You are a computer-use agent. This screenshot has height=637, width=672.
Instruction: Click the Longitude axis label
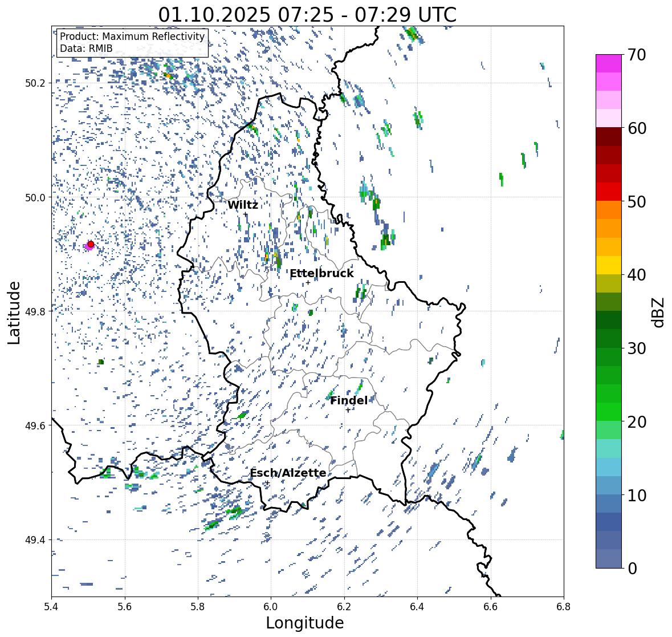[x=305, y=623]
